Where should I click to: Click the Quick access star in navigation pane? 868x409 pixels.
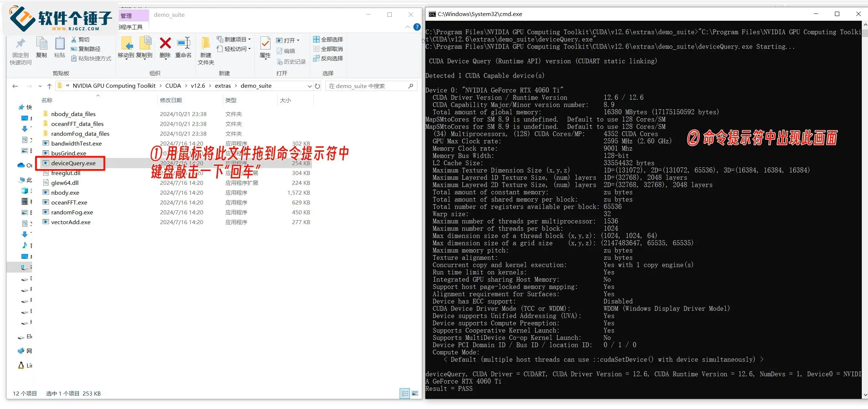[x=21, y=107]
